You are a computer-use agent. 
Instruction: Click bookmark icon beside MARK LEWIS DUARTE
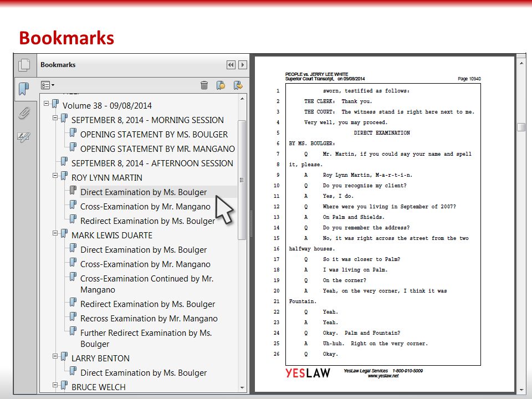click(x=64, y=233)
